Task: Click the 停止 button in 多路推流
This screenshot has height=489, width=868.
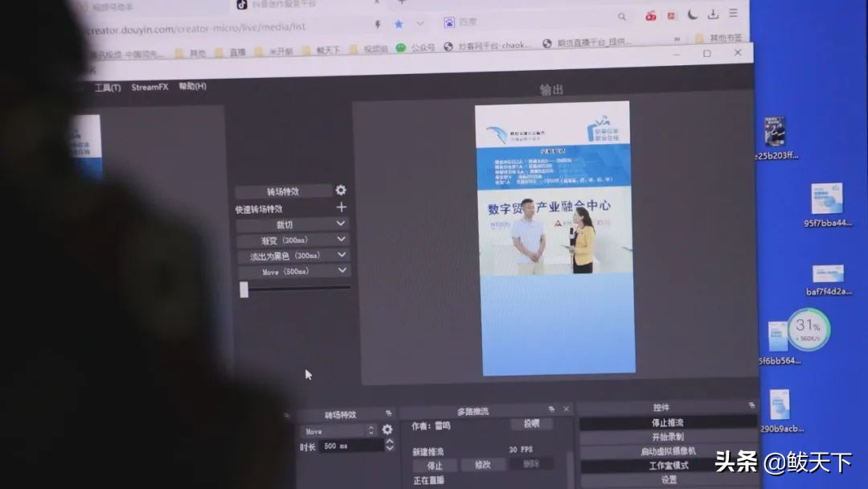Action: click(435, 466)
